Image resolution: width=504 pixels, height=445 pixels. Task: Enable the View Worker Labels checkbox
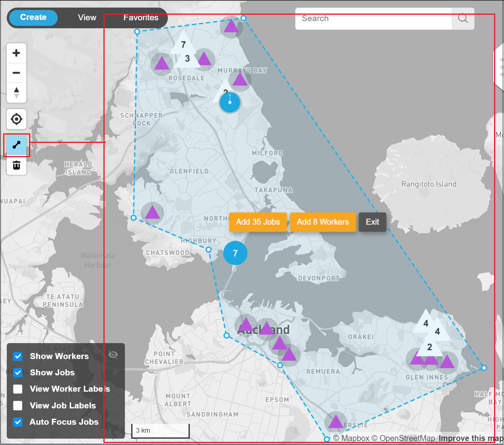[x=18, y=389]
